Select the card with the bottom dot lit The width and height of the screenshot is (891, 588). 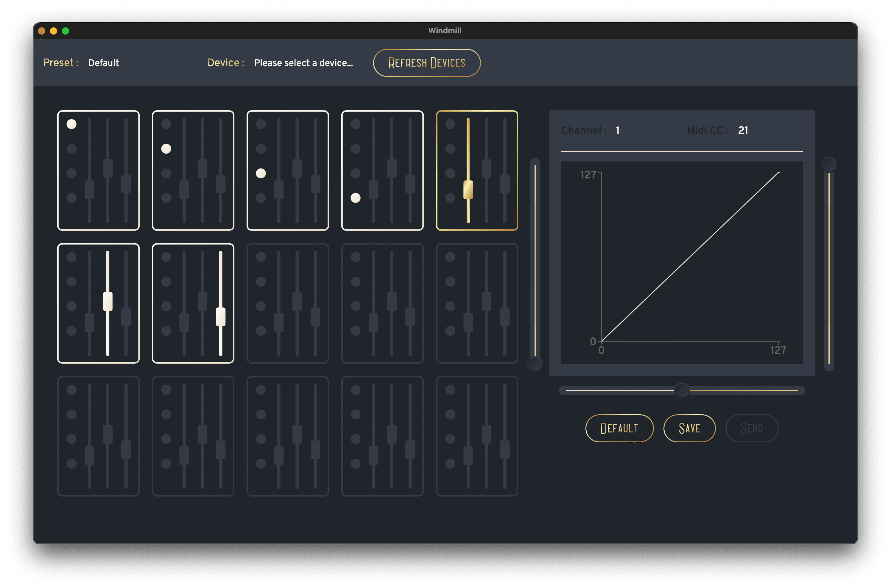click(x=382, y=170)
